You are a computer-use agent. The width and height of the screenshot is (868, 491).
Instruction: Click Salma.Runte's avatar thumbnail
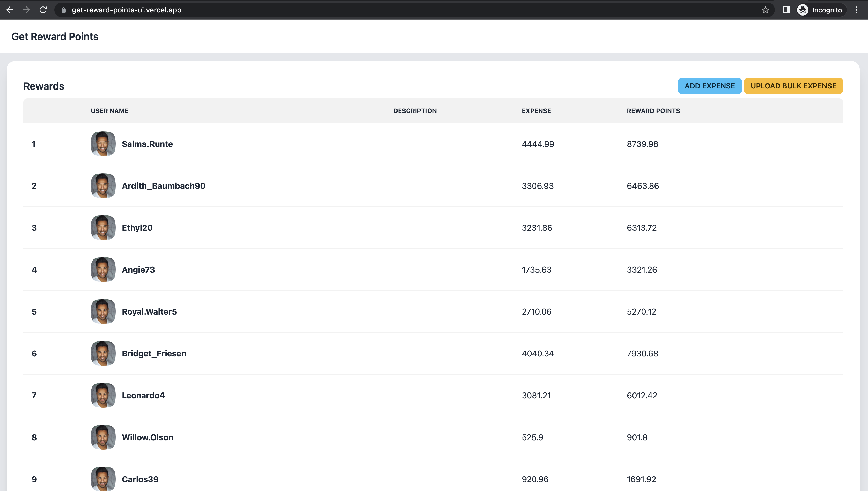click(x=103, y=144)
